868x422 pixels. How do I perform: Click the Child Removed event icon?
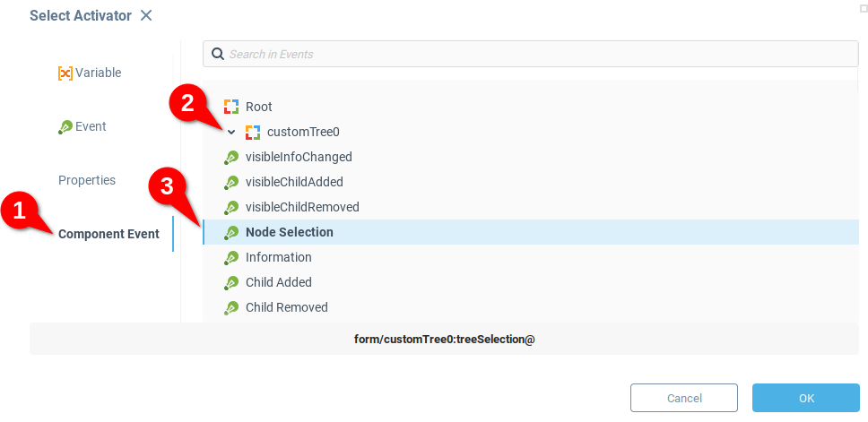[x=231, y=307]
